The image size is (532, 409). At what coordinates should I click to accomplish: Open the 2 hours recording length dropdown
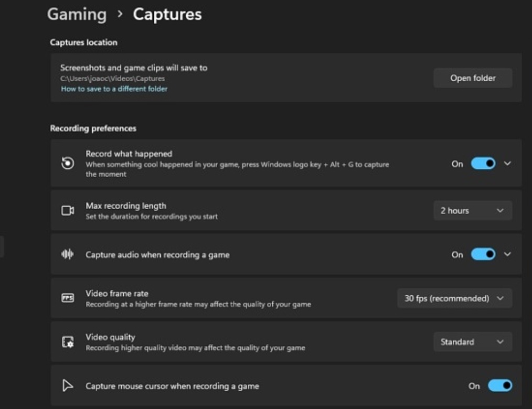(x=473, y=211)
